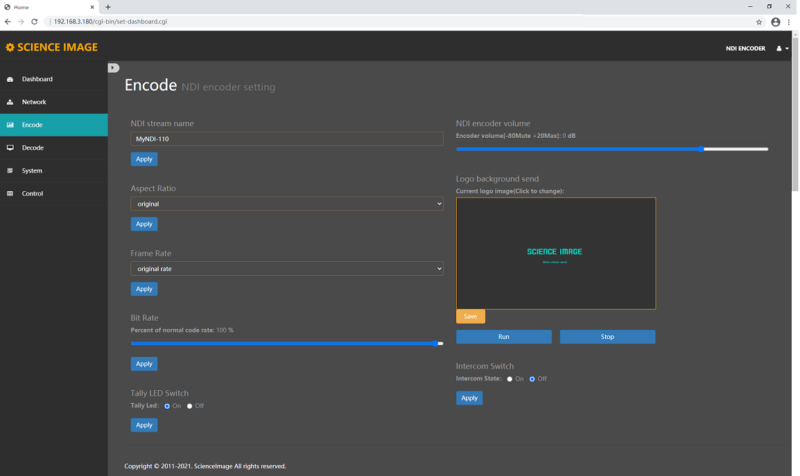The image size is (800, 476).
Task: Set Tally Led to On
Action: coord(166,406)
